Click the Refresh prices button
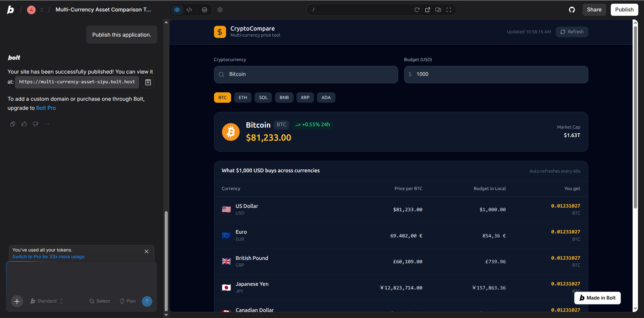 [572, 32]
